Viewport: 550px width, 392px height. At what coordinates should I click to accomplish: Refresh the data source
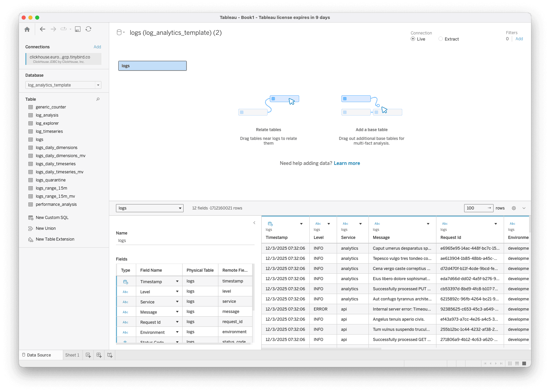pos(89,29)
